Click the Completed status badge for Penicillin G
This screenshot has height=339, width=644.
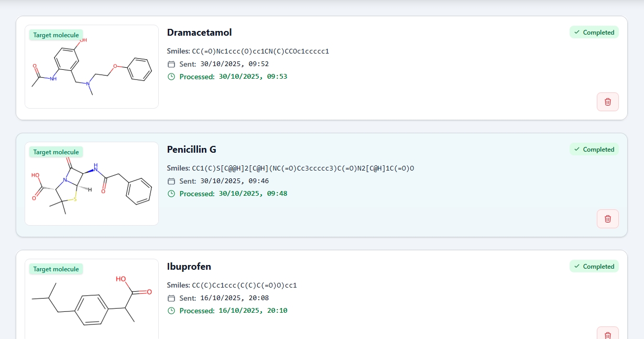[x=594, y=150]
